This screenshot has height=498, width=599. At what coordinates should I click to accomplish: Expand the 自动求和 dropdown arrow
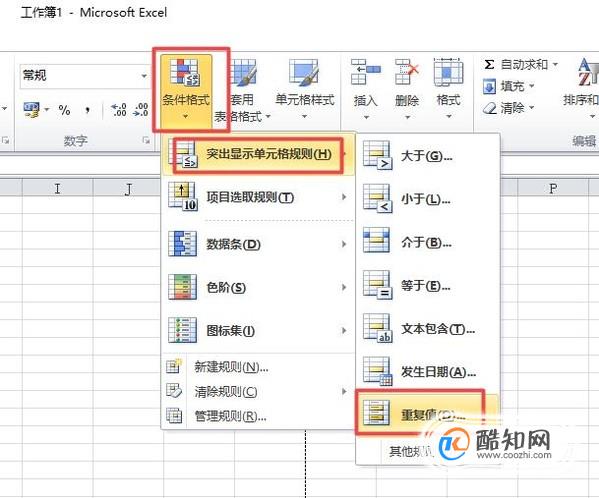555,64
